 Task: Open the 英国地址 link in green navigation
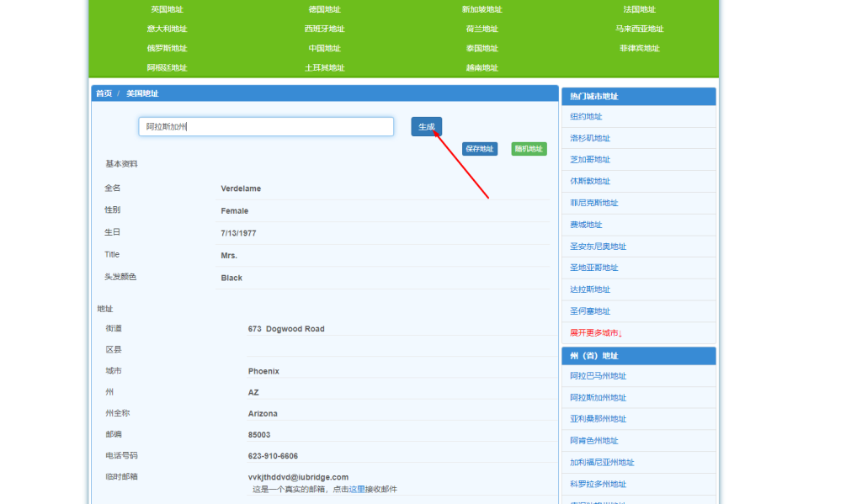pos(168,9)
